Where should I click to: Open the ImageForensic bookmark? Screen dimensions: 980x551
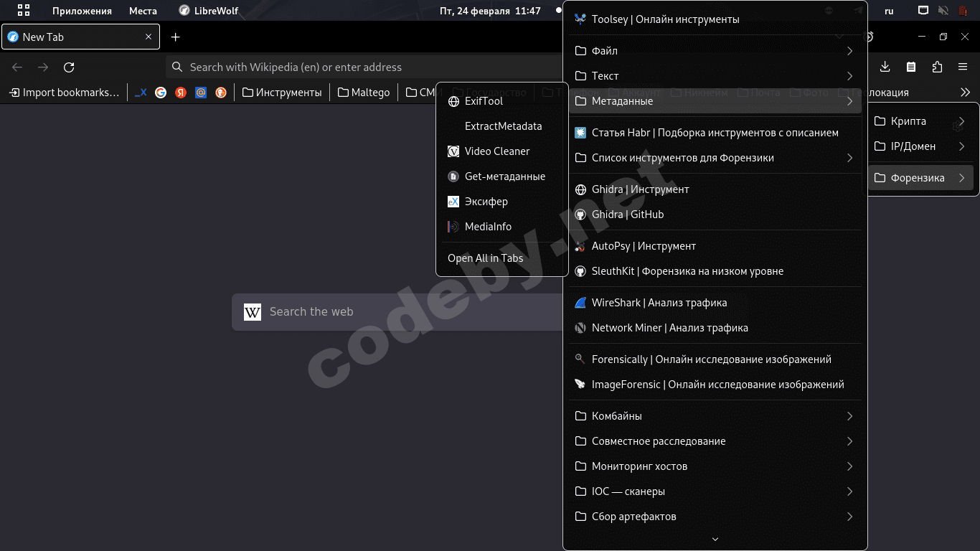click(715, 385)
